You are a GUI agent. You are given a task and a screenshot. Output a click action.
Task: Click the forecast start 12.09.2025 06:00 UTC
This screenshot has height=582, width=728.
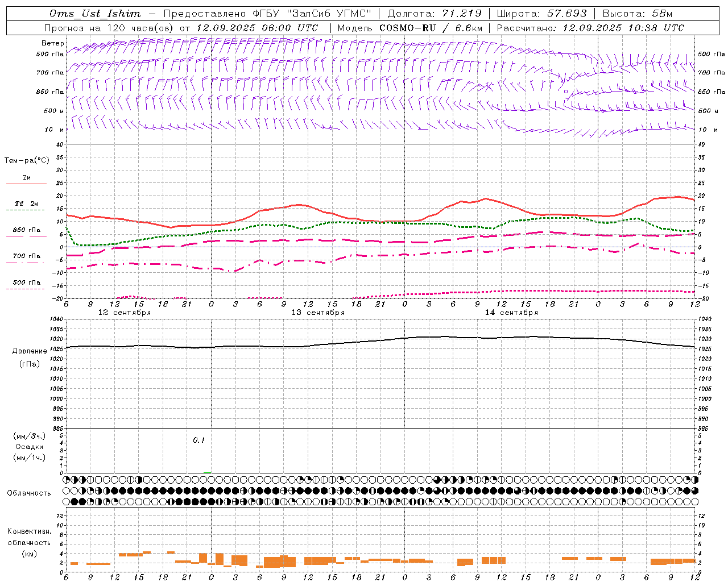click(x=257, y=28)
